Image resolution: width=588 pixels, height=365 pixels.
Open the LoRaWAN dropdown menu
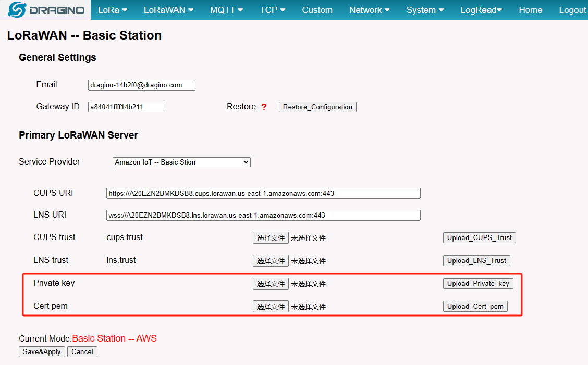(x=168, y=10)
